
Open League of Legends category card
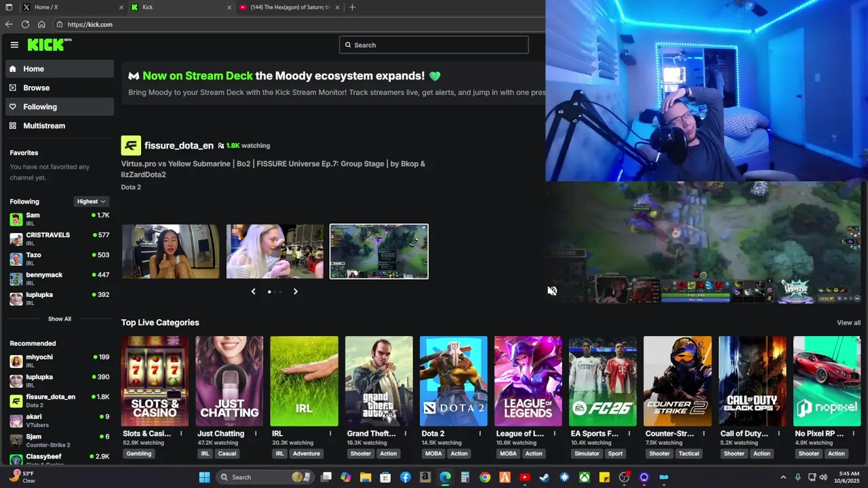[x=528, y=381]
